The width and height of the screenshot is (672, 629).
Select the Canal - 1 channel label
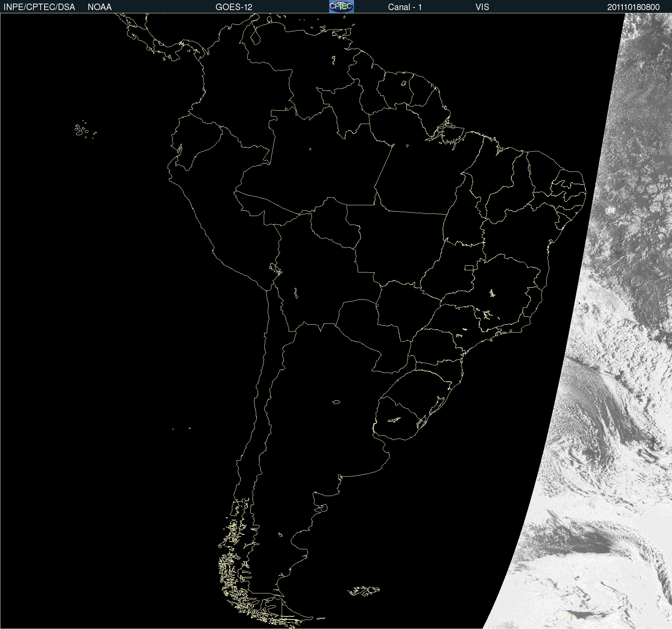click(405, 7)
